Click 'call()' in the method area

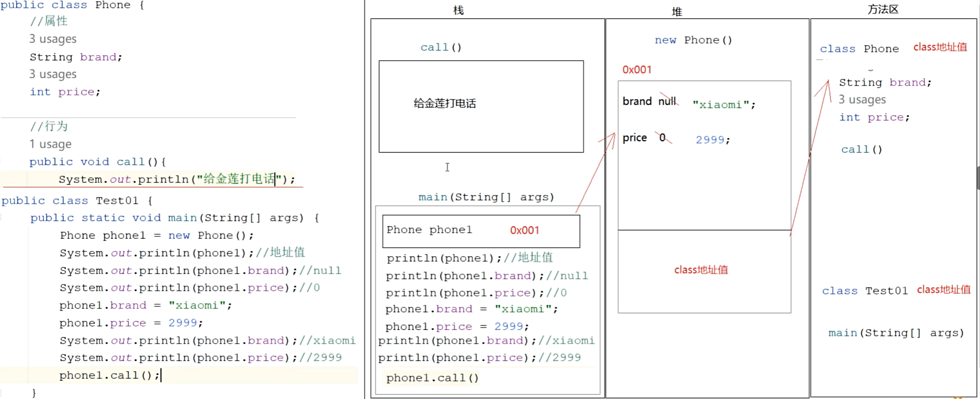[x=862, y=150]
